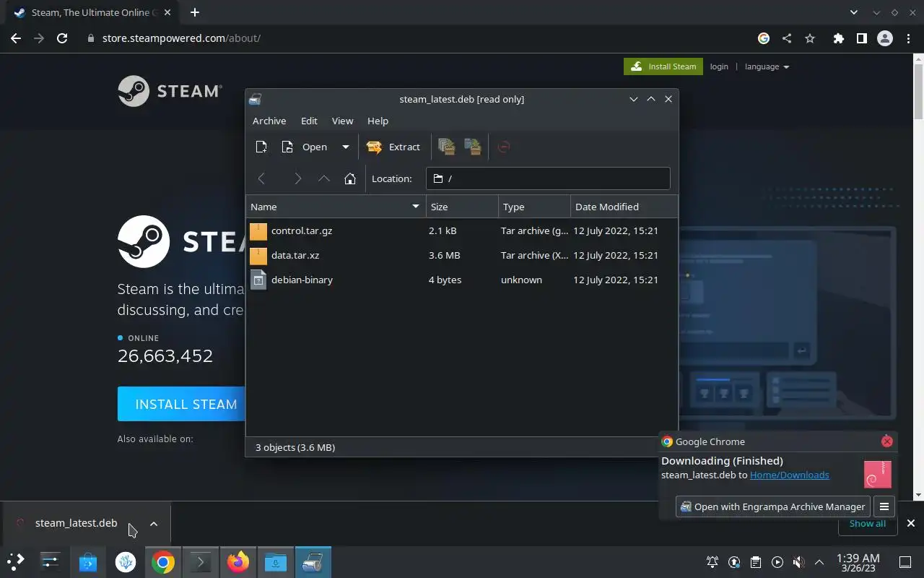
Task: Click the Google icon in address bar
Action: [764, 38]
